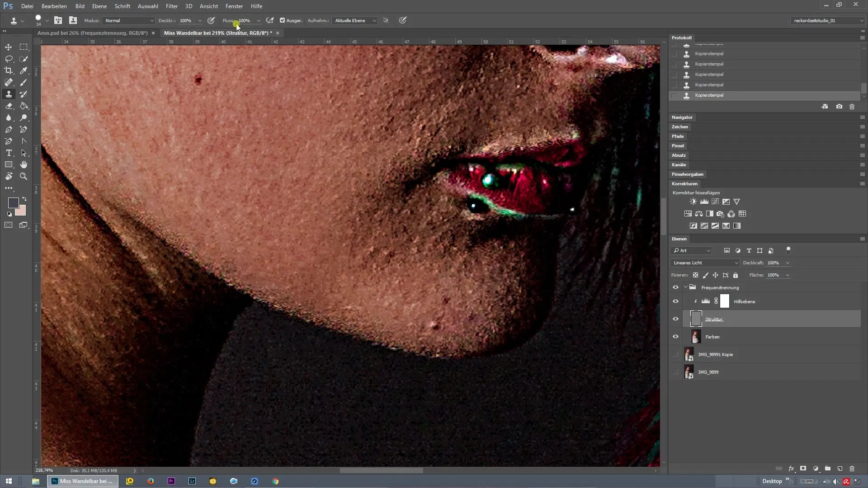Open the Navigator panel
Image resolution: width=868 pixels, height=488 pixels.
pyautogui.click(x=682, y=117)
